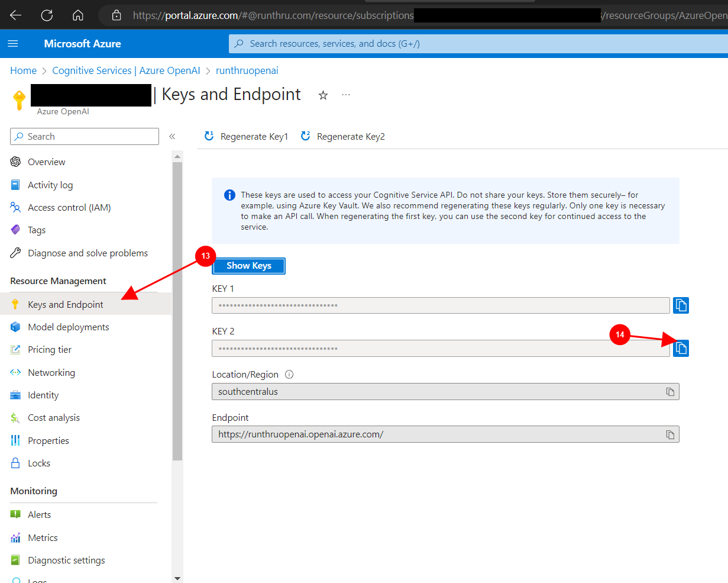Copy the Endpoint URL
728x583 pixels.
pos(670,434)
